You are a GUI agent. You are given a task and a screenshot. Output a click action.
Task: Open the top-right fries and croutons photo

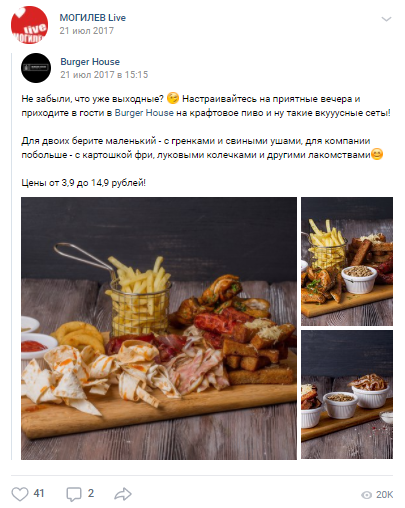tap(347, 261)
